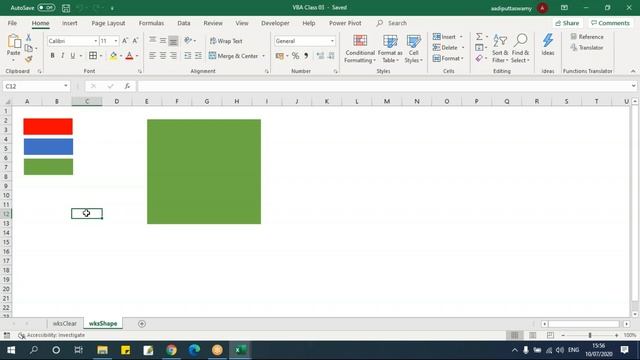Apply the red font color
The width and height of the screenshot is (640, 360).
(129, 56)
